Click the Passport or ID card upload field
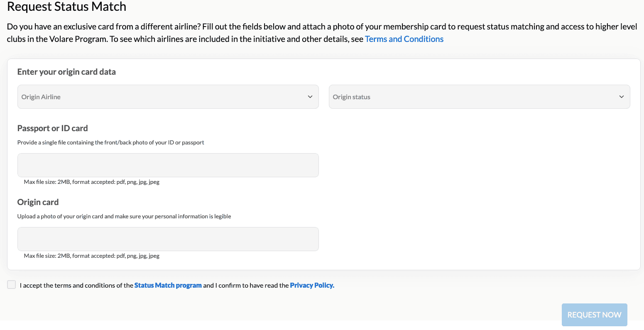644x330 pixels. 168,165
